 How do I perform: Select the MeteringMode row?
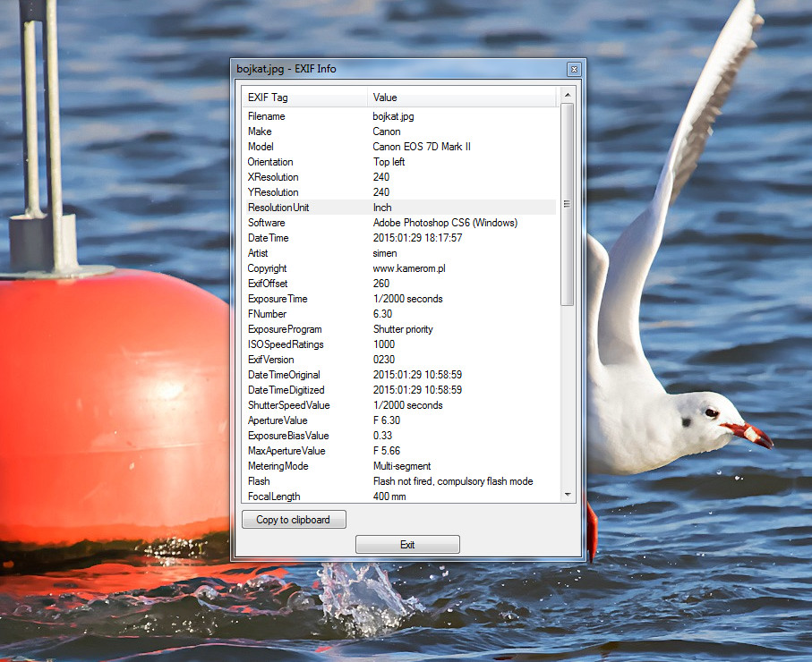pos(399,466)
